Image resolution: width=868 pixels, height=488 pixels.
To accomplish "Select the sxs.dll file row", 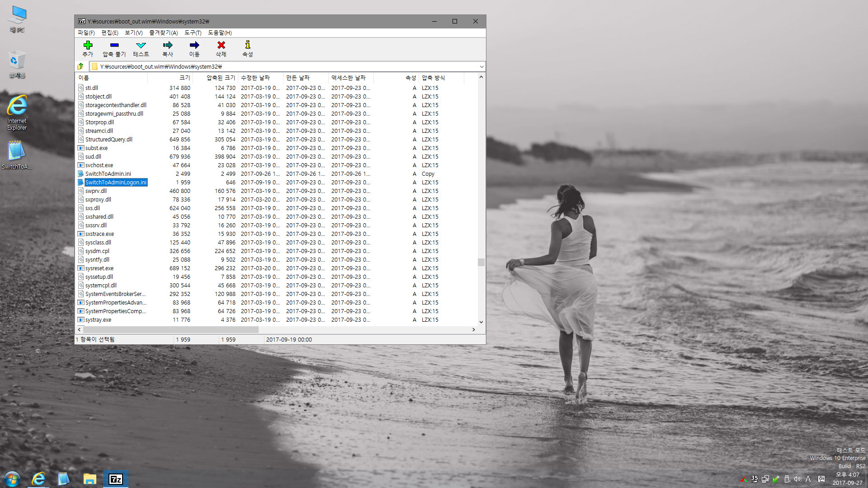I will tap(277, 208).
